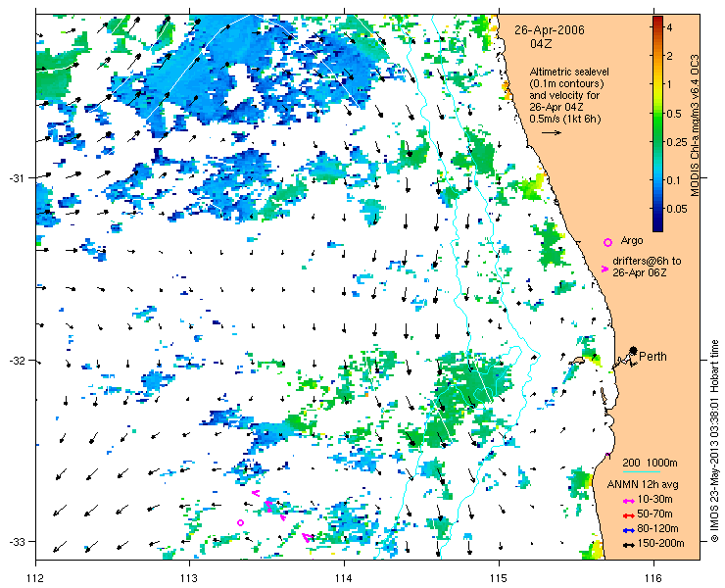Click the latitude axis label '-31'

click(18, 178)
